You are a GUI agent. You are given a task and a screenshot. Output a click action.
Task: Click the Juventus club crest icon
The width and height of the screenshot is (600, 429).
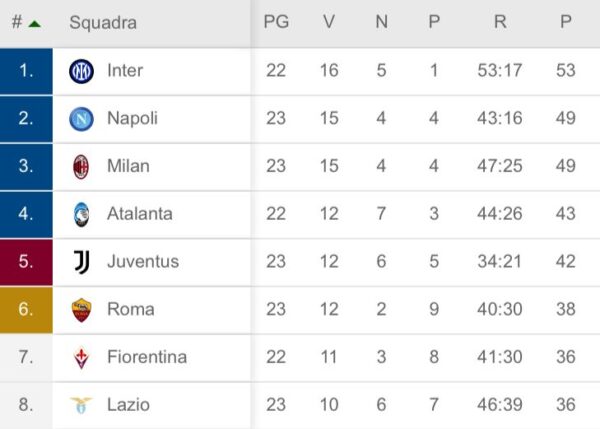coord(81,262)
